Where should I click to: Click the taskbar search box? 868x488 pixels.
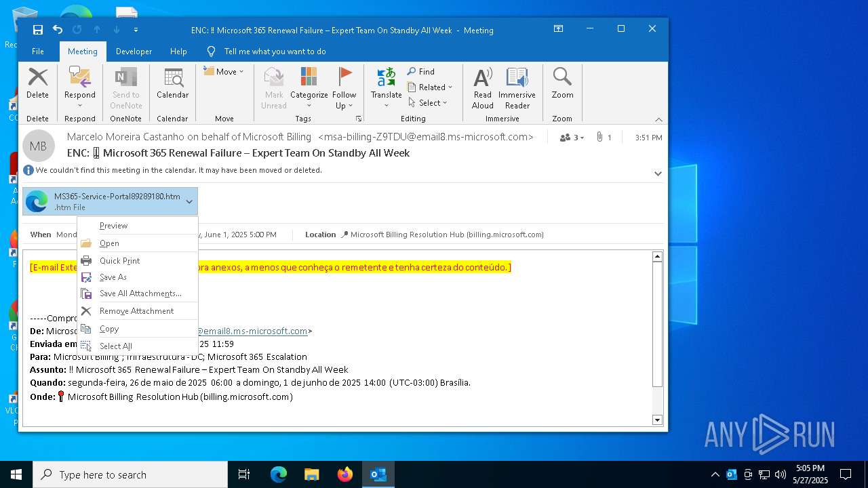pos(130,474)
